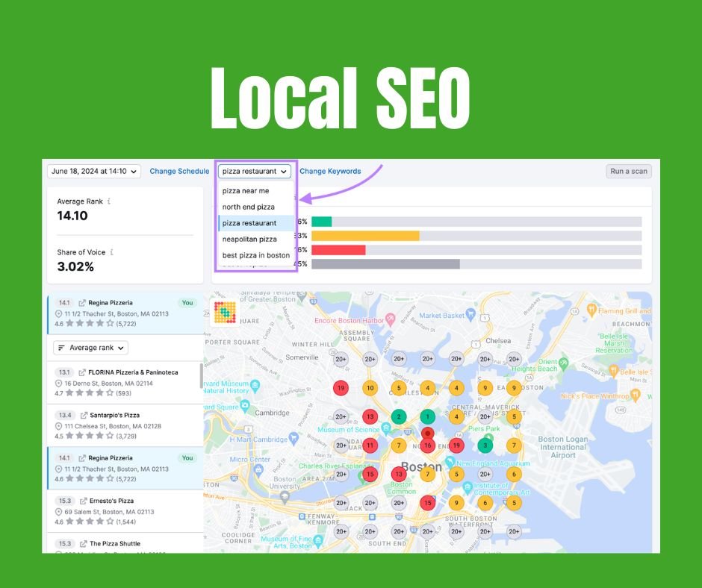
Task: Open the external link icon for Santarpio's Pizza
Action: [84, 416]
